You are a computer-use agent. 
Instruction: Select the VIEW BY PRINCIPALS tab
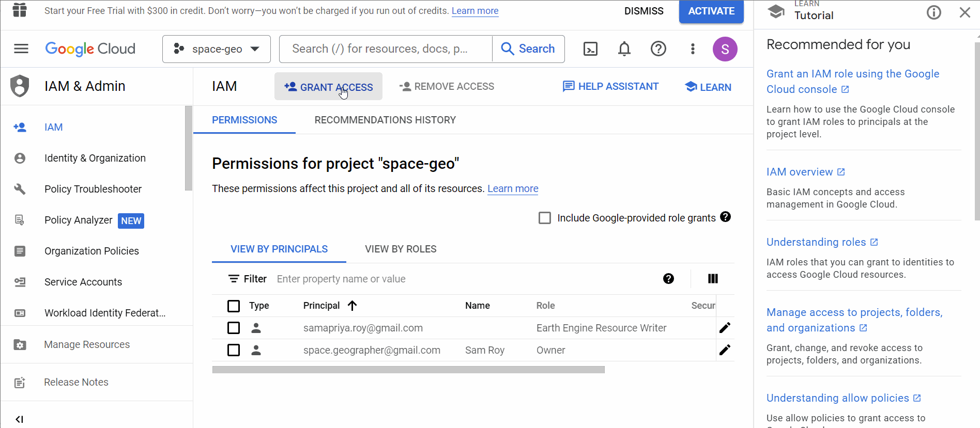tap(279, 249)
